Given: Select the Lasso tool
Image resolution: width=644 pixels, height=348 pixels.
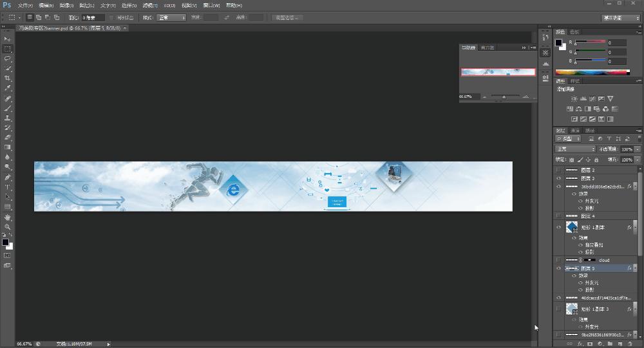Looking at the screenshot, I should [7, 59].
